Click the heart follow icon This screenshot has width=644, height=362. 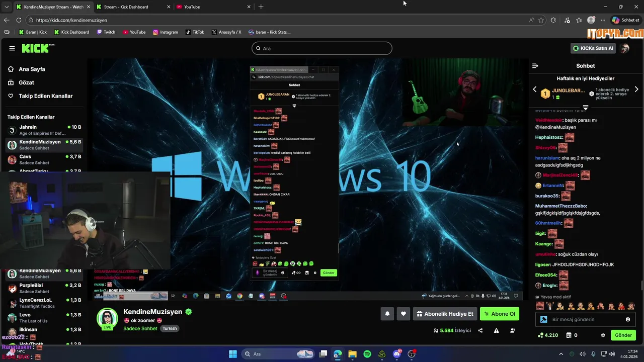pos(403,314)
